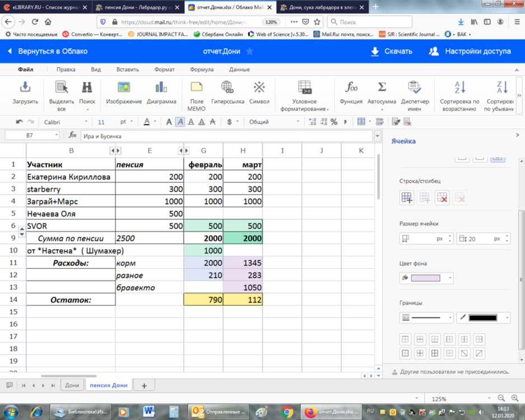
Task: Open the Calibri font dropdown
Action: tap(65, 122)
